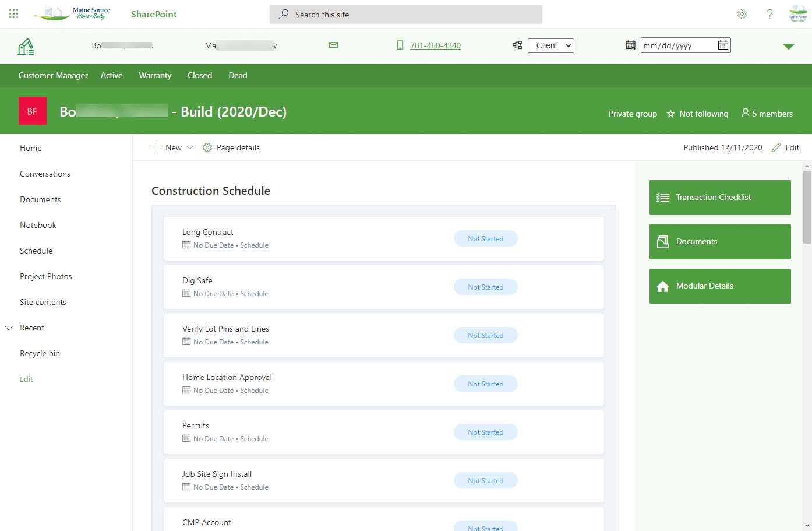Open the Customer Manager tab

click(53, 75)
